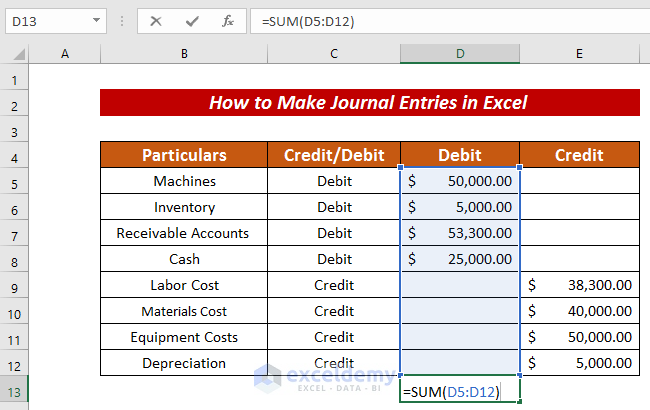650x410 pixels.
Task: Select the 'Cash' cell
Action: pyautogui.click(x=184, y=259)
